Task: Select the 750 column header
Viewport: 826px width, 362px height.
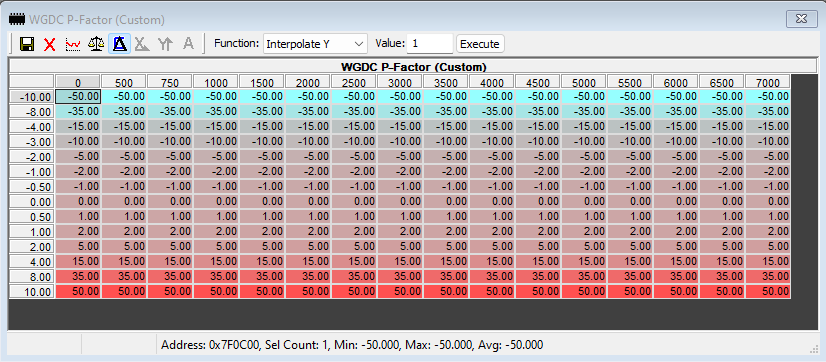Action: [x=170, y=82]
